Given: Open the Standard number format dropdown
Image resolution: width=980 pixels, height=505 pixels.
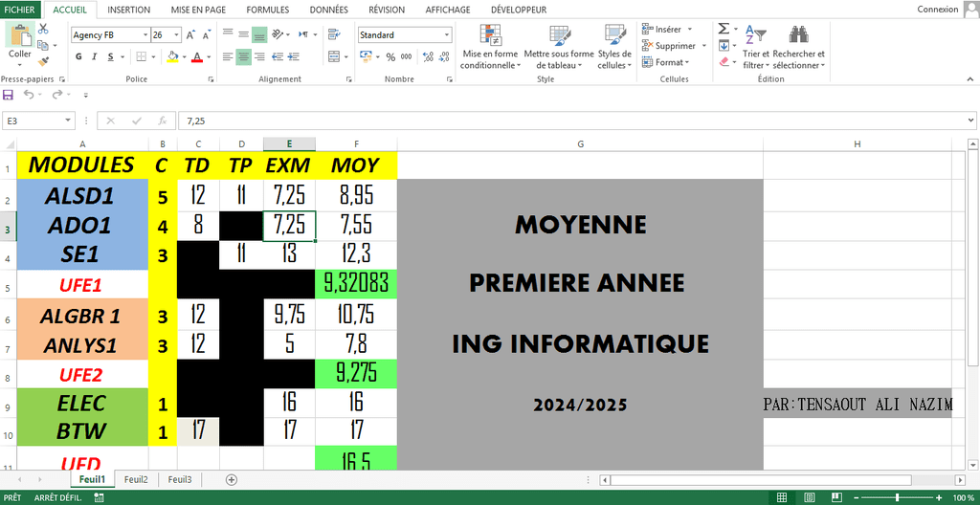Looking at the screenshot, I should pyautogui.click(x=447, y=35).
